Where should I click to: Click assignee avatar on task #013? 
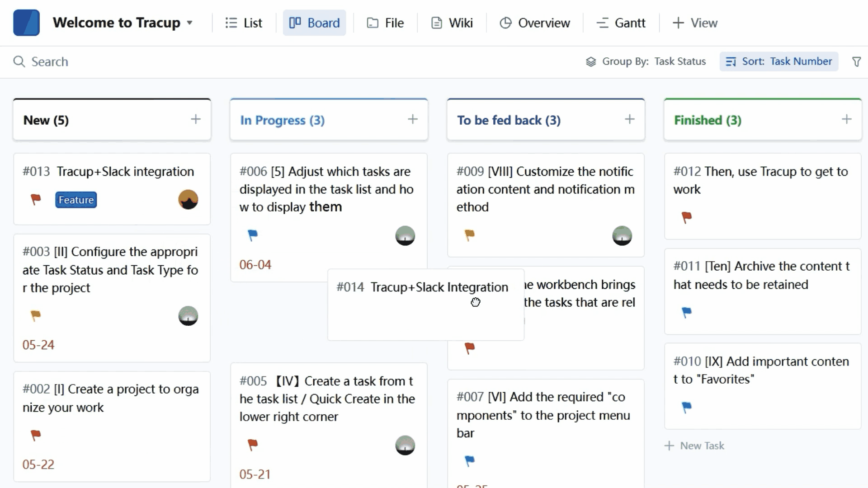188,199
